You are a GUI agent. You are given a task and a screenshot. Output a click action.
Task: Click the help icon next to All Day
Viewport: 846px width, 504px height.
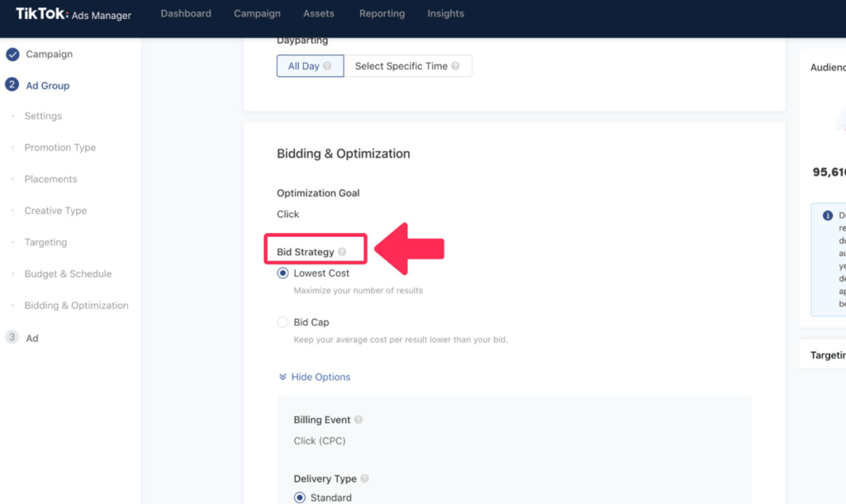(328, 66)
